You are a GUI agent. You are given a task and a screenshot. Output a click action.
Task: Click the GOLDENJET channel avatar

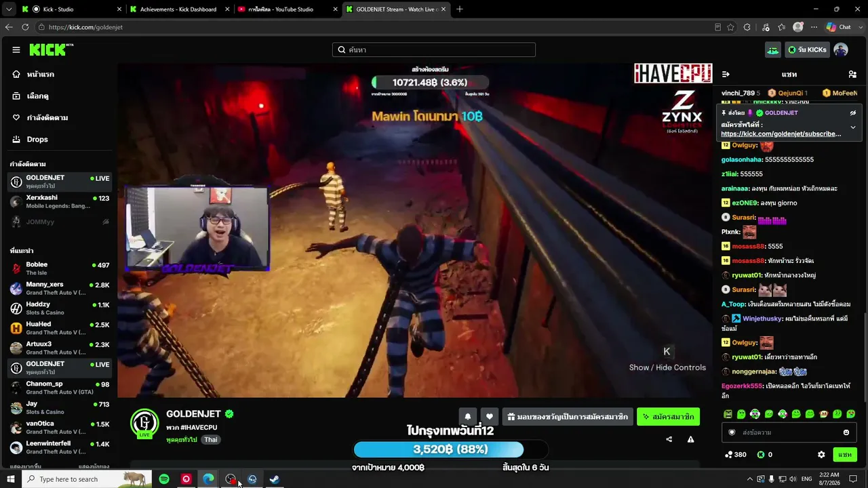144,424
